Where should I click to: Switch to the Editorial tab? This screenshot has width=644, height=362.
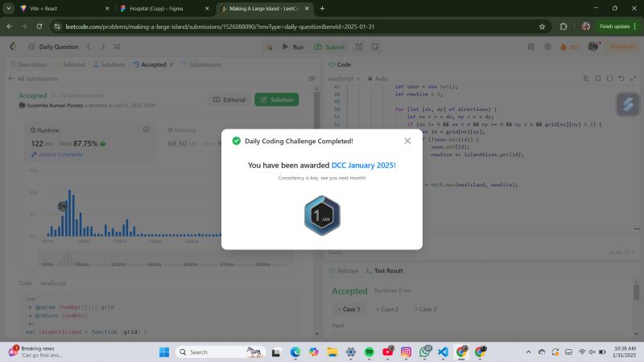pos(70,64)
